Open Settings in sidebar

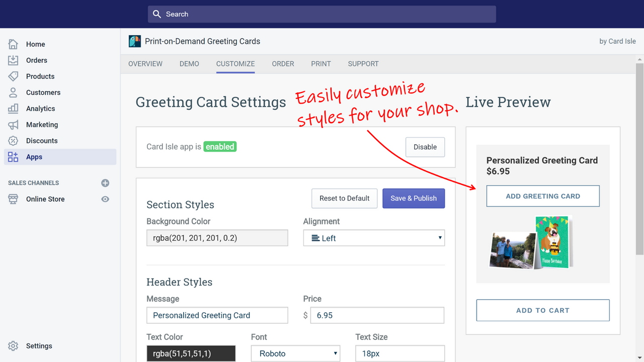point(39,346)
